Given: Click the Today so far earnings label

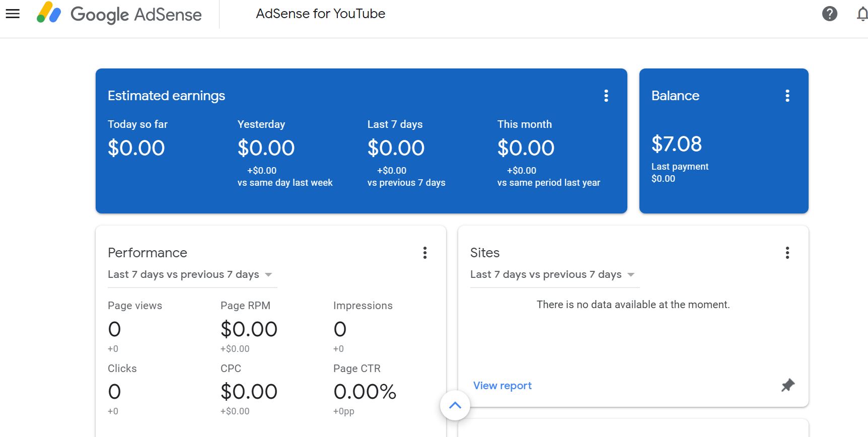Looking at the screenshot, I should 137,124.
